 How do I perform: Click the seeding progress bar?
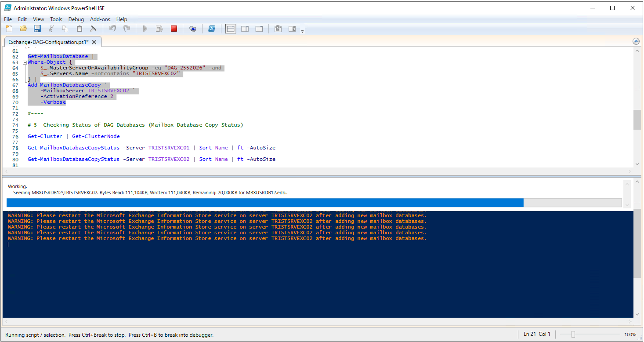point(314,203)
